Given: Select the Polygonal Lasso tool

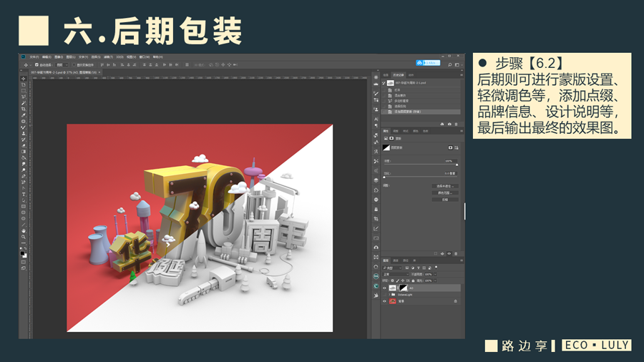Looking at the screenshot, I should pos(24,97).
